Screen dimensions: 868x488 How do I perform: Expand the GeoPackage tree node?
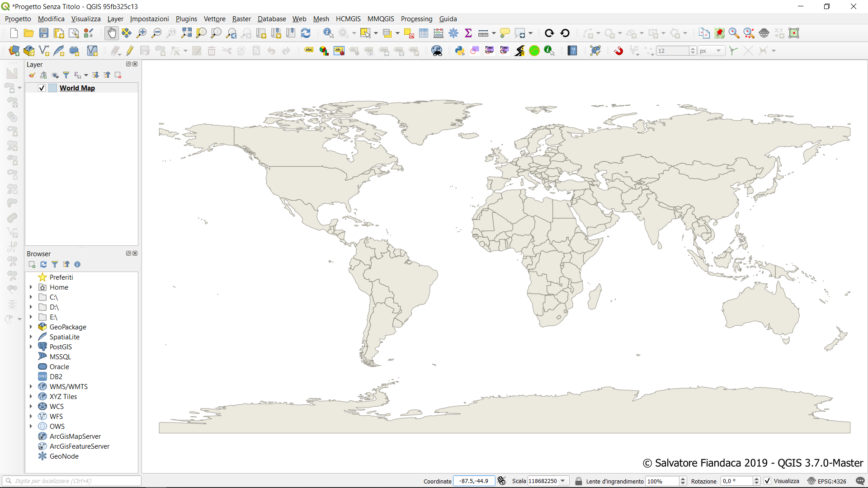point(31,327)
